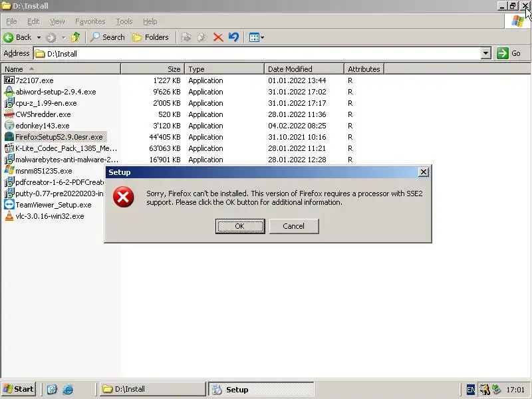The height and width of the screenshot is (399, 532).
Task: Click the green Back arrow icon
Action: (x=9, y=37)
